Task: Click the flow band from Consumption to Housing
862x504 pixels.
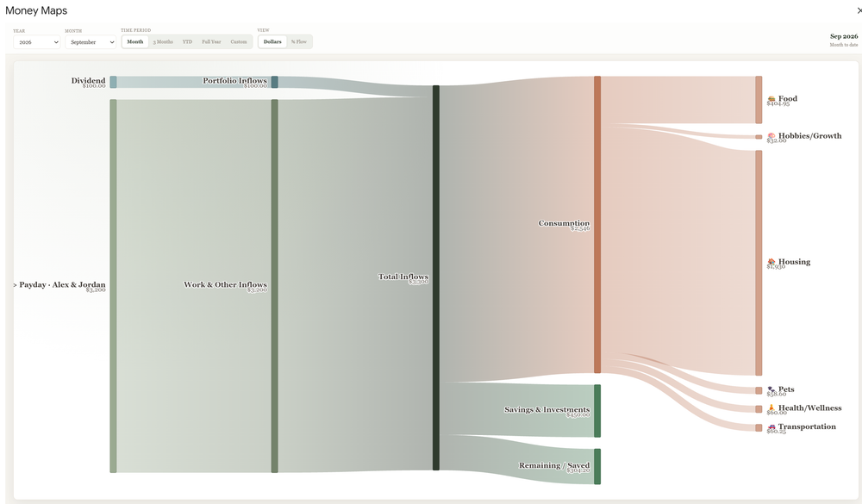Action: pos(678,252)
